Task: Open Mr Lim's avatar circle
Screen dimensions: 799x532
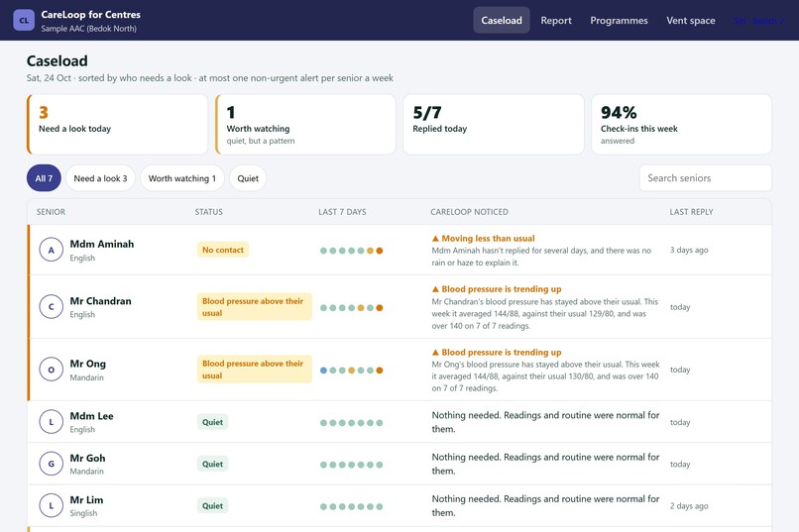Action: (x=51, y=505)
